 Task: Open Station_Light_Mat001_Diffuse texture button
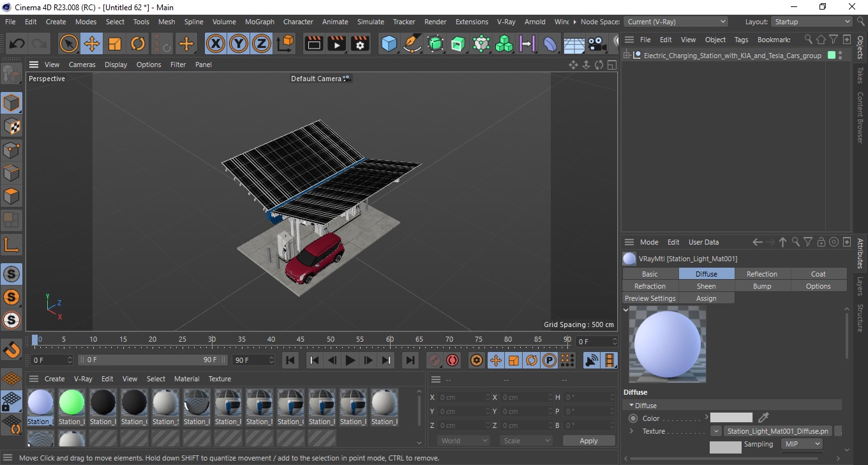click(778, 431)
